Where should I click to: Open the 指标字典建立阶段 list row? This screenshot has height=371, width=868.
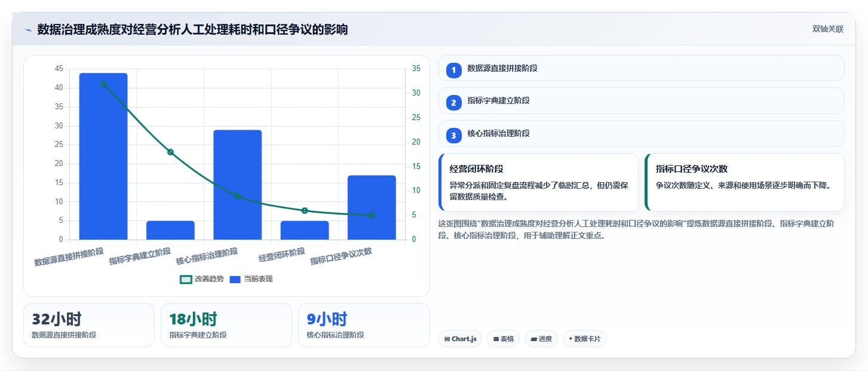pyautogui.click(x=641, y=100)
